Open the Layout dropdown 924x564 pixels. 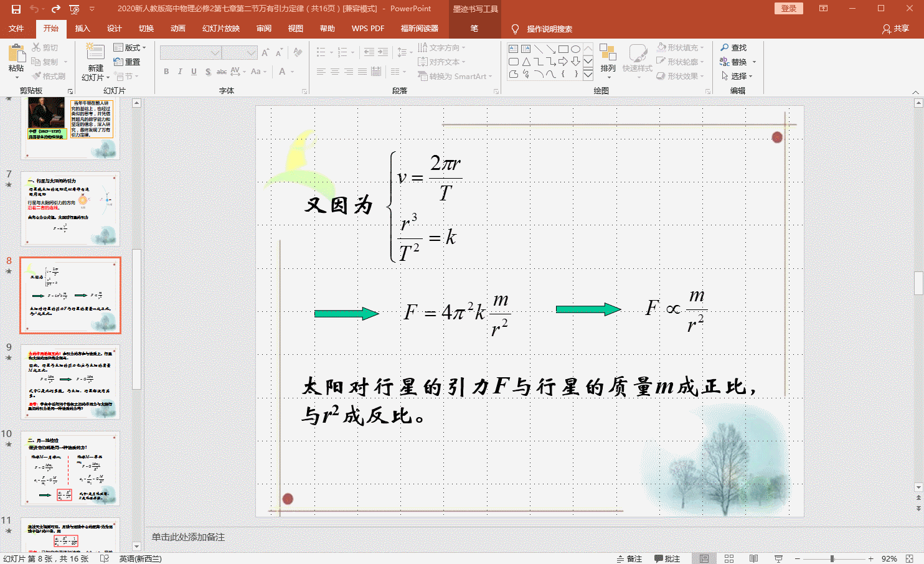[130, 47]
